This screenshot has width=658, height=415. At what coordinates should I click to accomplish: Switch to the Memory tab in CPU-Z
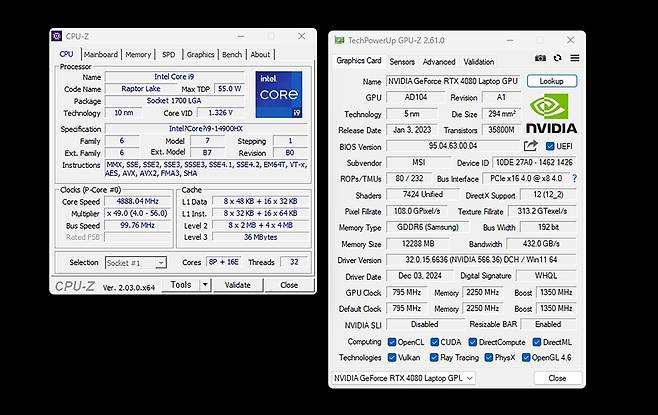(x=138, y=55)
